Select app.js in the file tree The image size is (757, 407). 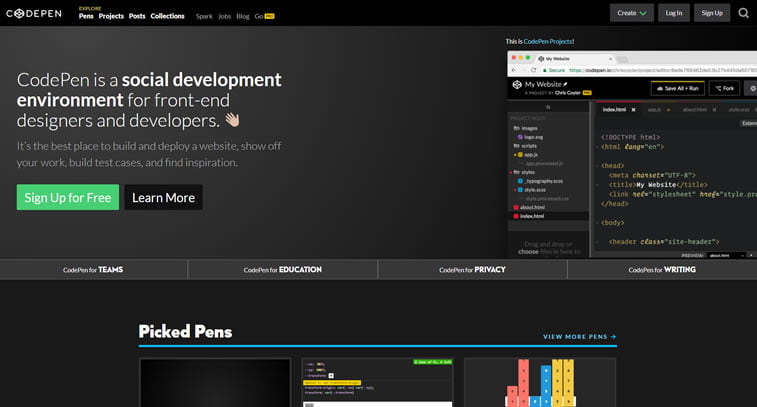(528, 154)
